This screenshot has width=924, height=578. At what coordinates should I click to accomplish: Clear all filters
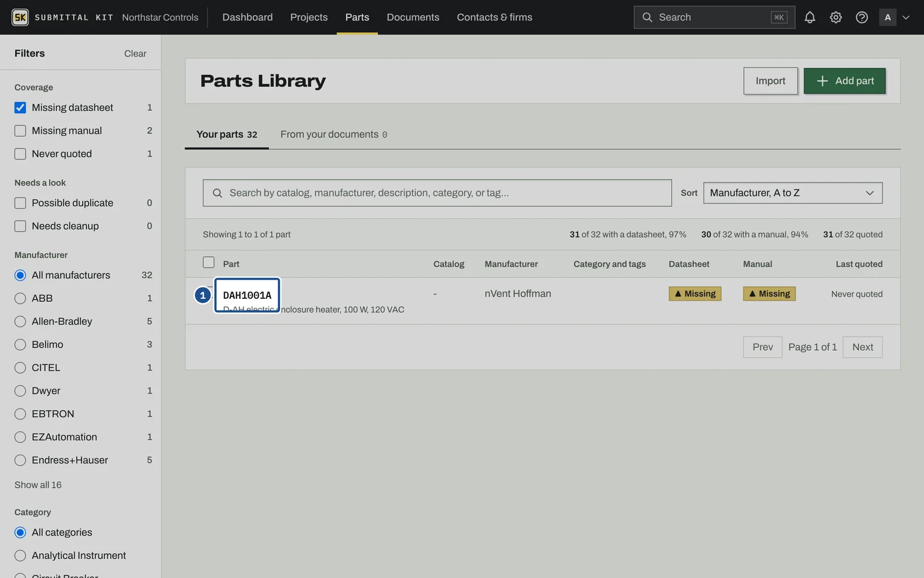135,54
